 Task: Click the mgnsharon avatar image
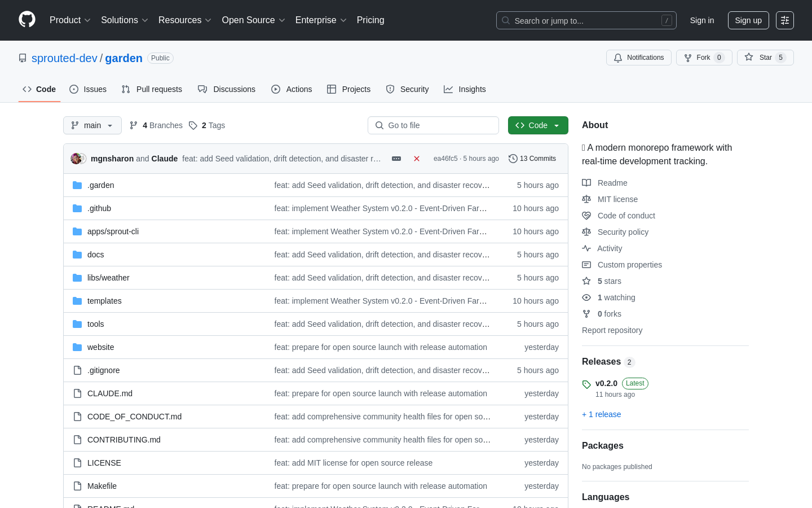click(76, 159)
